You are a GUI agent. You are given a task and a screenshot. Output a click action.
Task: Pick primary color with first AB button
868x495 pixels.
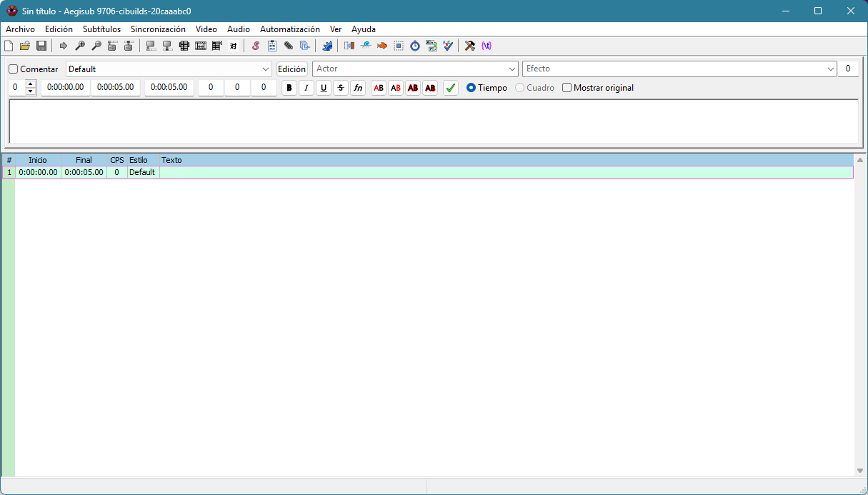tap(379, 88)
